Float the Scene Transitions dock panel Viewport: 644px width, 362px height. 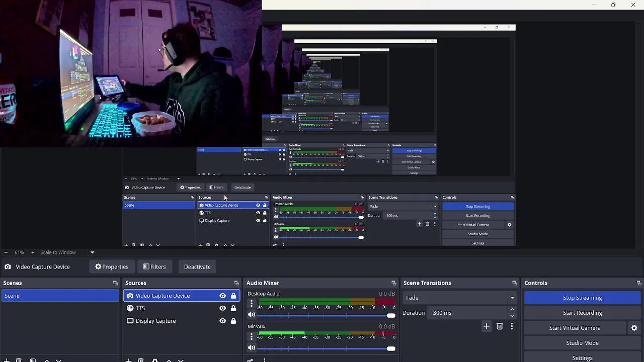pyautogui.click(x=514, y=283)
